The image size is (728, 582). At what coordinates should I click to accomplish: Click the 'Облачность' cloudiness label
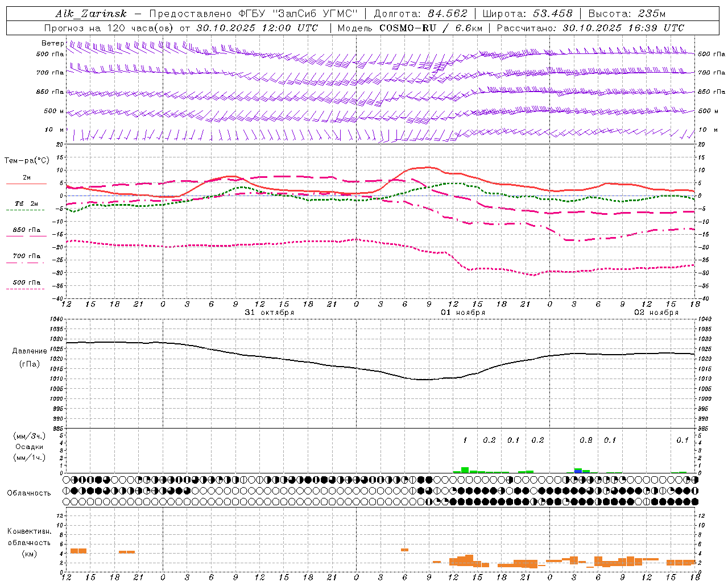coord(29,493)
